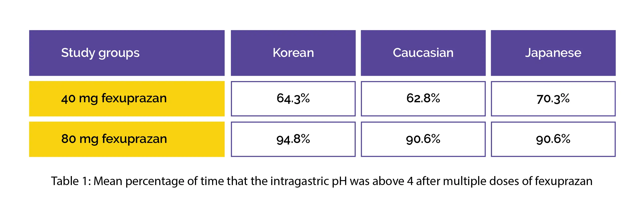Click the Study groups header cell
Viewport: 644px width, 210px height.
point(127,53)
